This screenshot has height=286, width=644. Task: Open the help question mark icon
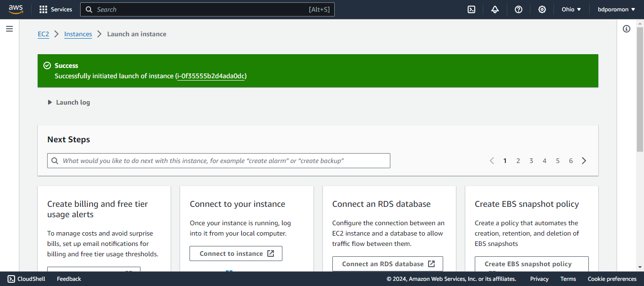click(518, 9)
